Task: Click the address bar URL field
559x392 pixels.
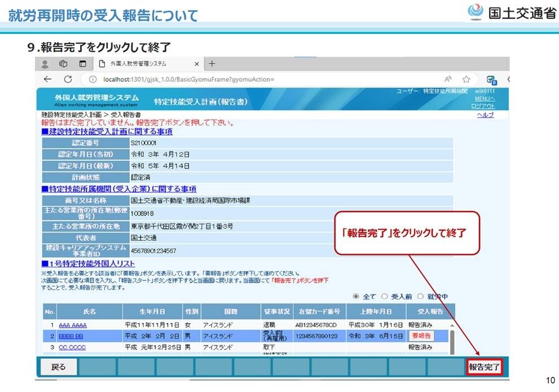Action: pyautogui.click(x=254, y=80)
